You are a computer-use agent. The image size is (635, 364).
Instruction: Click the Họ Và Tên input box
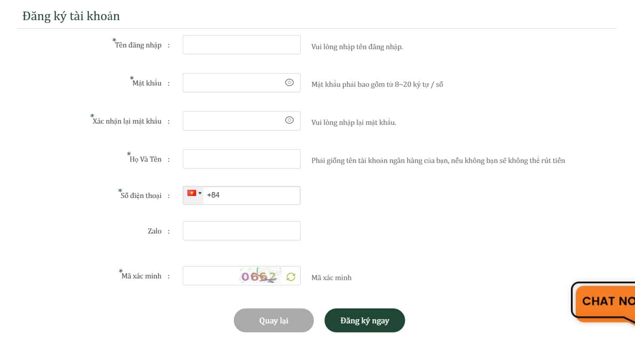[x=241, y=159]
